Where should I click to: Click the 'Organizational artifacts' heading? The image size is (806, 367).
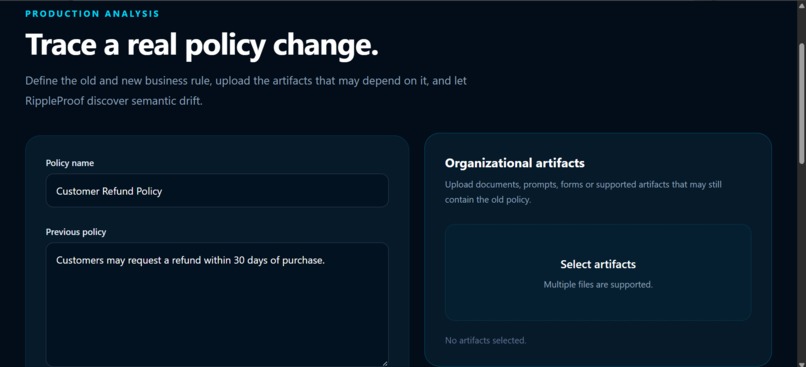pos(515,163)
